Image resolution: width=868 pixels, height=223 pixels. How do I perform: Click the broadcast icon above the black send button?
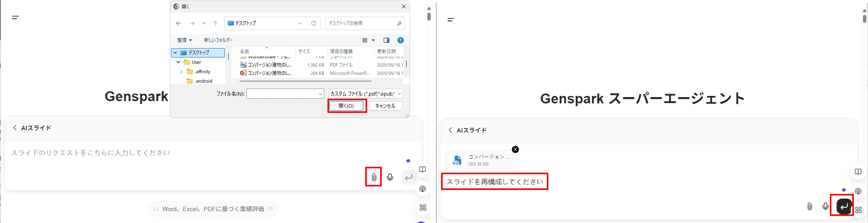coord(858,191)
